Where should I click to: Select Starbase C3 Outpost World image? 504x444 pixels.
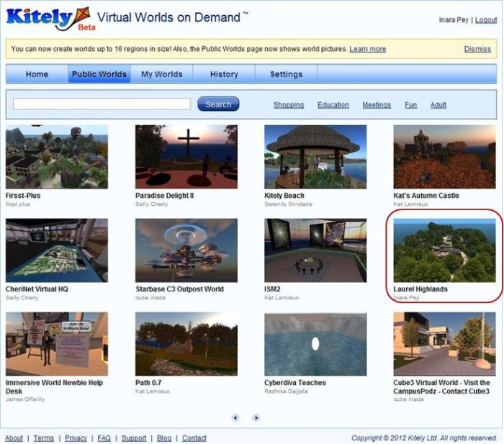tap(186, 250)
